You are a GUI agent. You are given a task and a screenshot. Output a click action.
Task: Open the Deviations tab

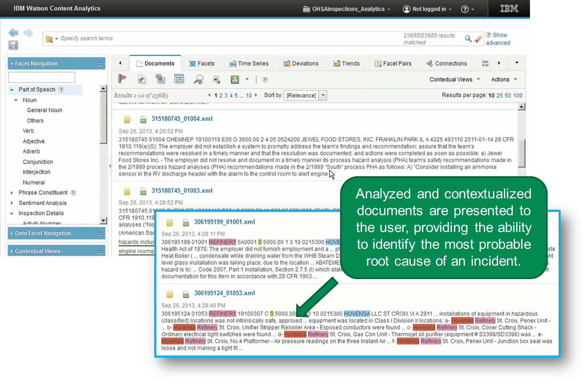[301, 63]
